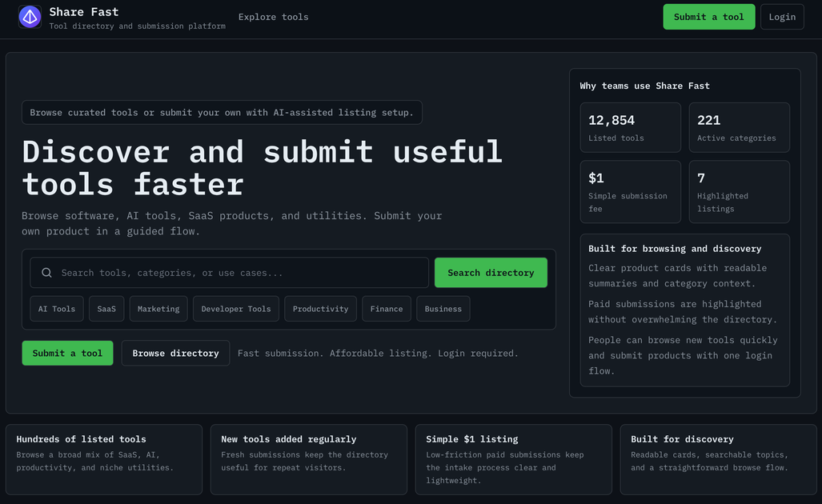This screenshot has width=822, height=504.
Task: Click the $1 Simple submission fee card
Action: [630, 192]
